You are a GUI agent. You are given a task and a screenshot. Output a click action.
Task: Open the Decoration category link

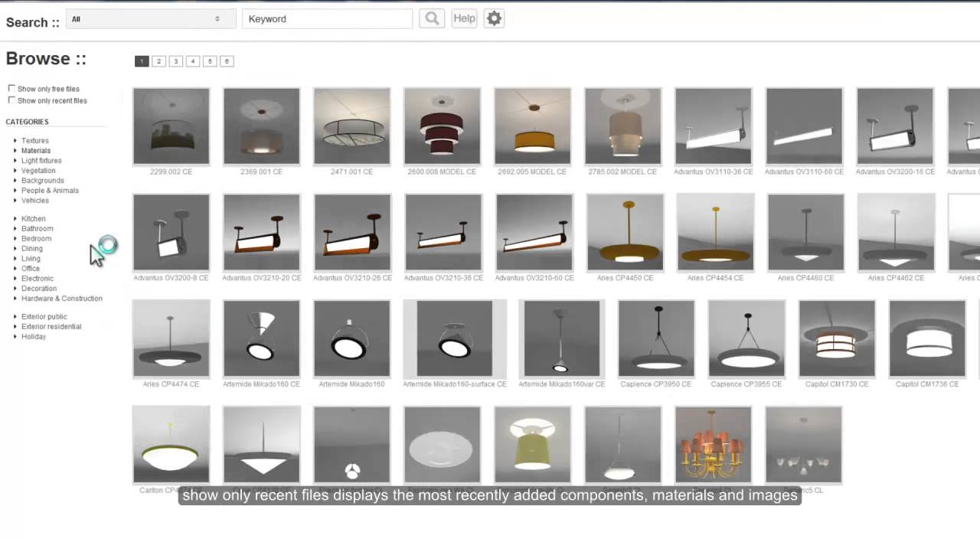pyautogui.click(x=39, y=289)
